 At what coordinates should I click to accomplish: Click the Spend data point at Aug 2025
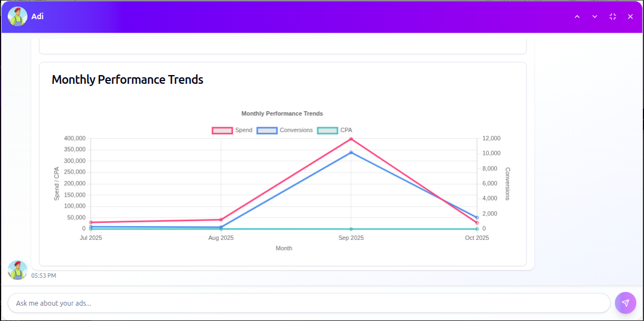coord(221,220)
